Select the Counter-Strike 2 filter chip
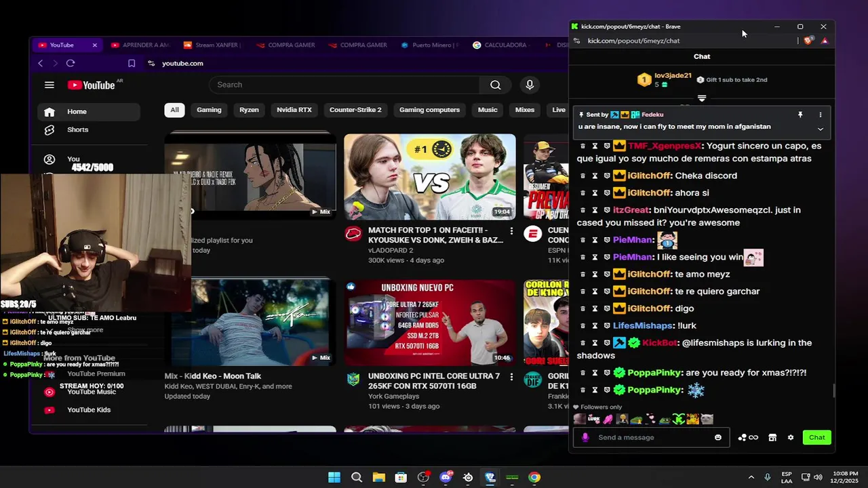 (x=355, y=110)
